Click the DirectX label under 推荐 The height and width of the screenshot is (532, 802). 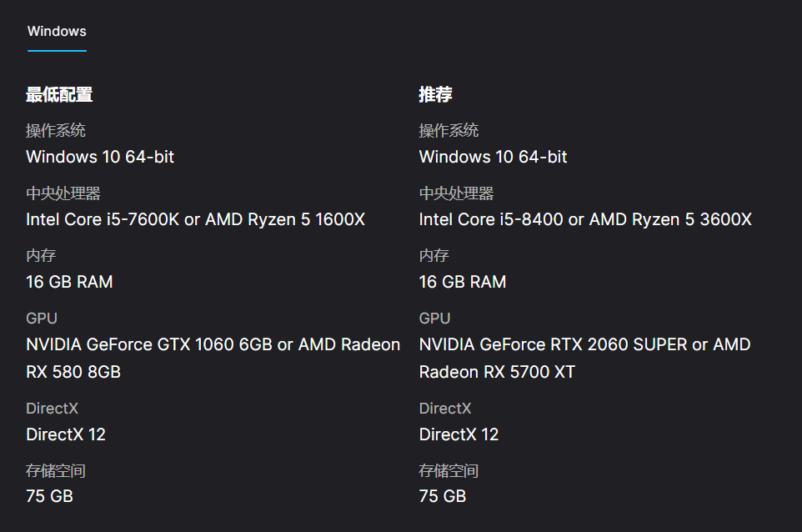pyautogui.click(x=445, y=408)
